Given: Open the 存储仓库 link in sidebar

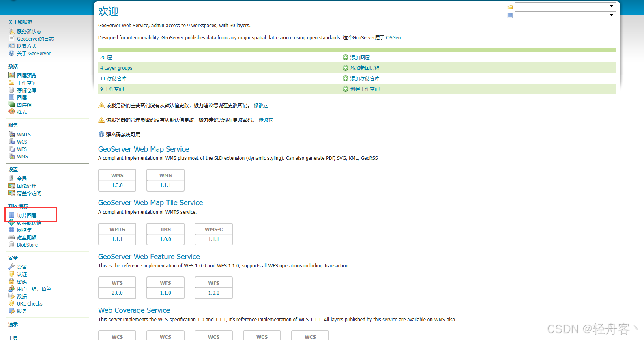Looking at the screenshot, I should [27, 90].
